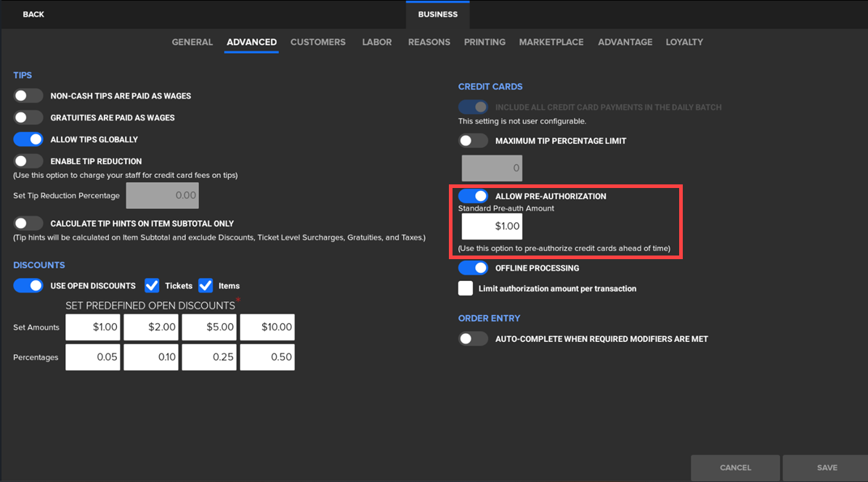Turn off Allow Tips Globally
This screenshot has height=482, width=868.
tap(28, 139)
